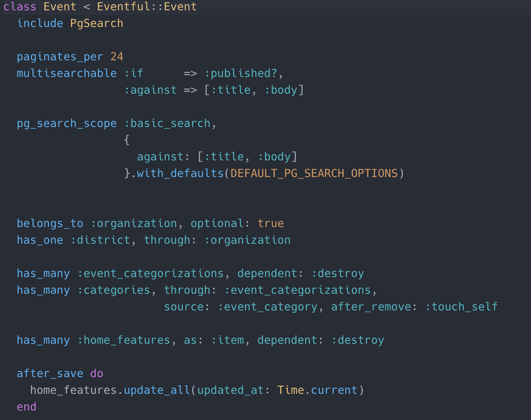Click the update_all method call
This screenshot has width=531, height=420.
pyautogui.click(x=156, y=390)
